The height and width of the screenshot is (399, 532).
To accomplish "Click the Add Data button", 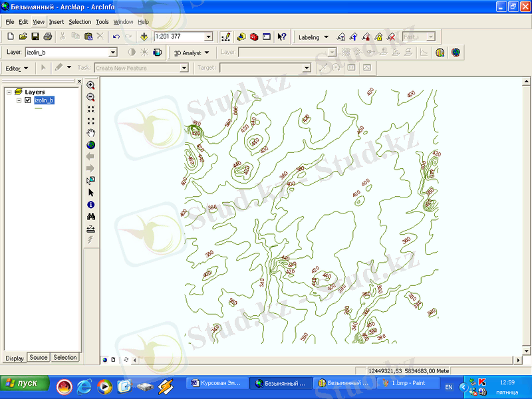I will point(144,37).
